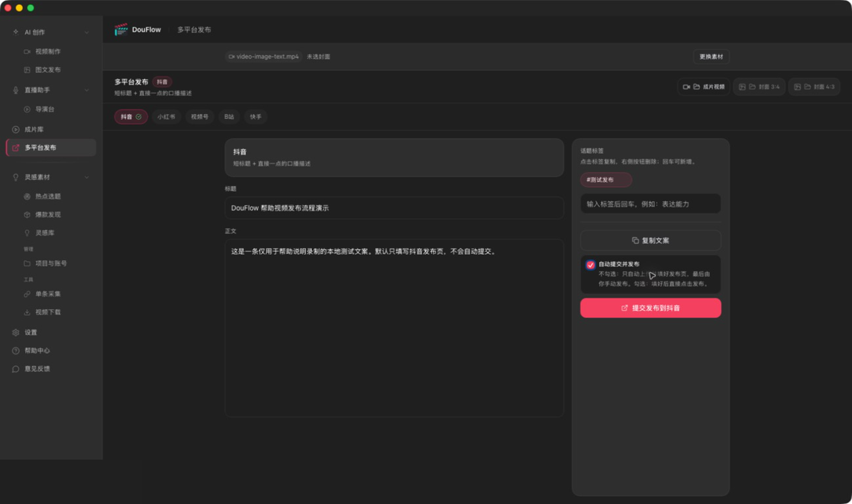Open 项目与账号 via its folder icon
Screen dimensions: 852x504
point(27,263)
